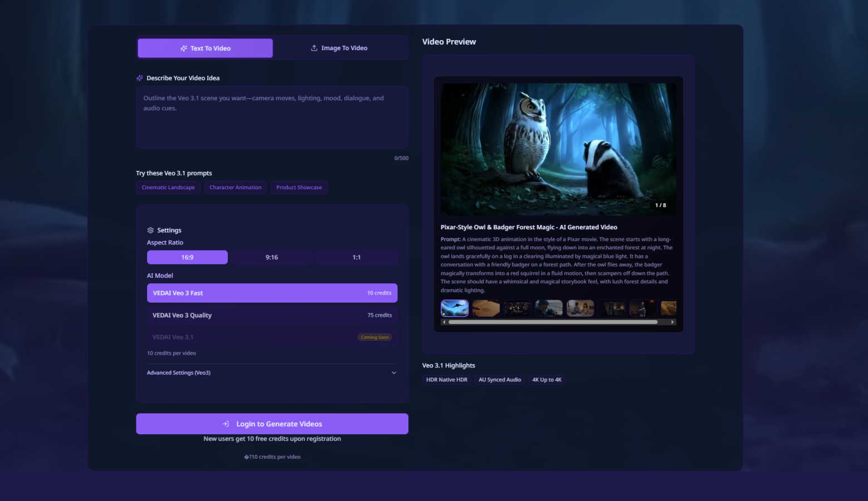Click the login arrow icon on the generate button
Viewport: 868px width, 501px height.
click(226, 424)
